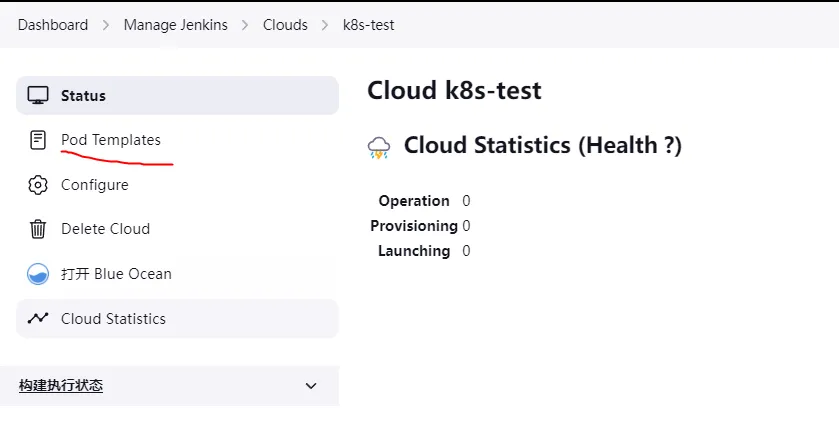
Task: Click the Operation value 0
Action: pos(466,201)
